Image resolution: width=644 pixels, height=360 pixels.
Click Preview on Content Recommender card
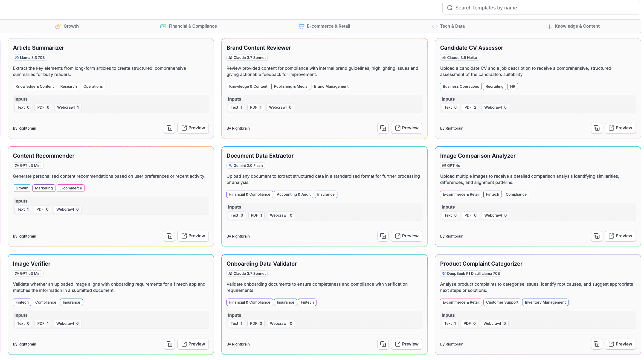click(x=193, y=236)
